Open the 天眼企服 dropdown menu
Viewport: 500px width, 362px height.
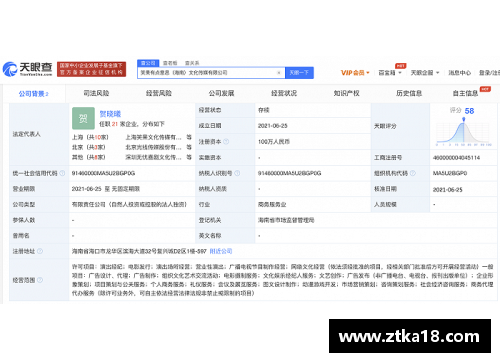coord(425,73)
